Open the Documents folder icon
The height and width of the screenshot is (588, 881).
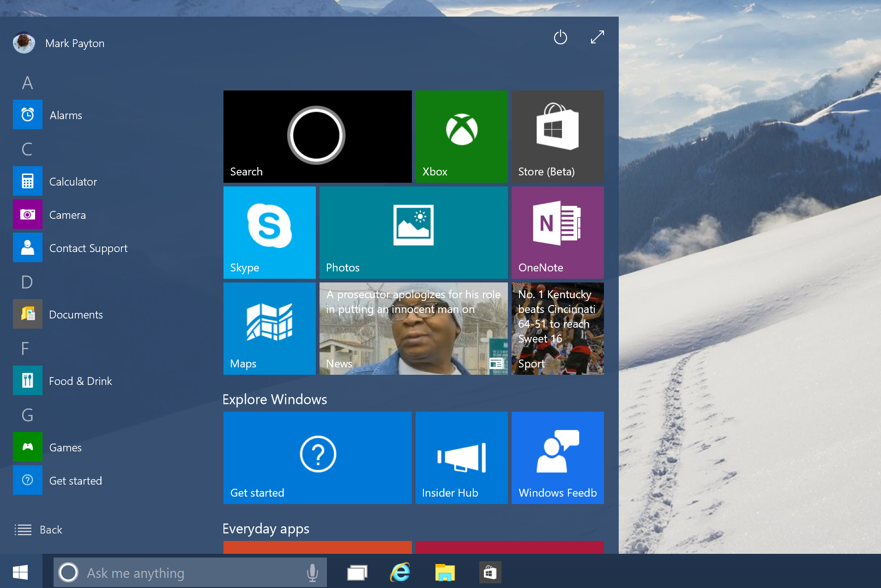pyautogui.click(x=28, y=314)
